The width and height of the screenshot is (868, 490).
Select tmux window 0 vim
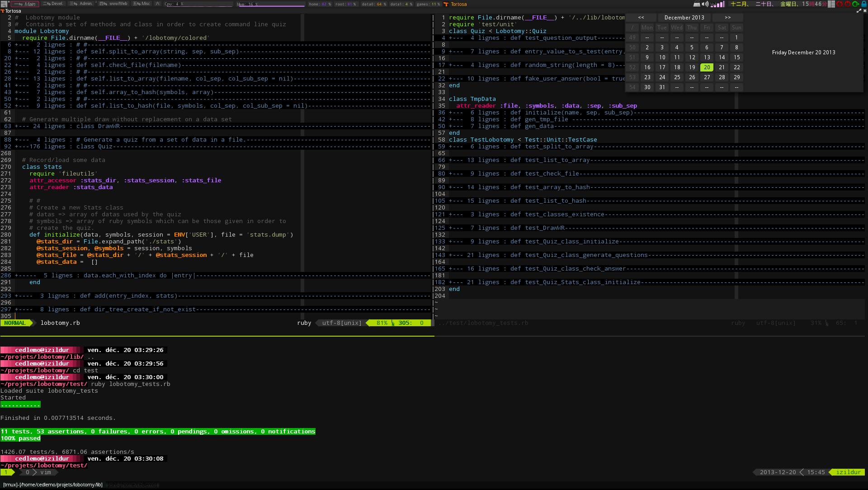coord(39,472)
